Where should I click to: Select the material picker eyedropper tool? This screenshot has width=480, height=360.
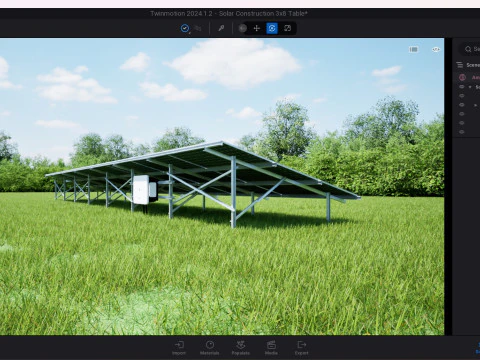click(221, 28)
